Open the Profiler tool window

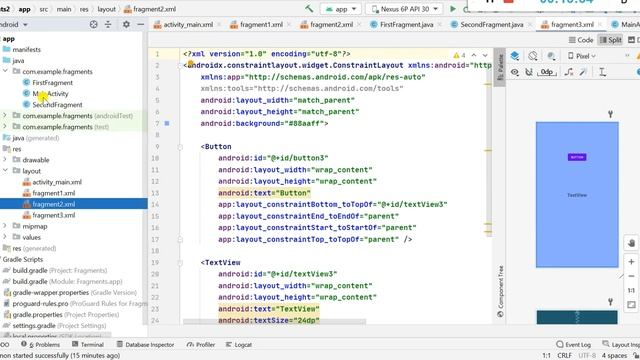(x=201, y=344)
